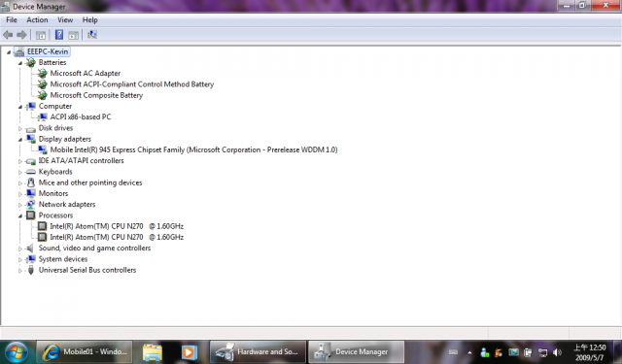This screenshot has height=364, width=622.
Task: Expand IDE ATA/ATAPI controllers category
Action: pos(20,161)
